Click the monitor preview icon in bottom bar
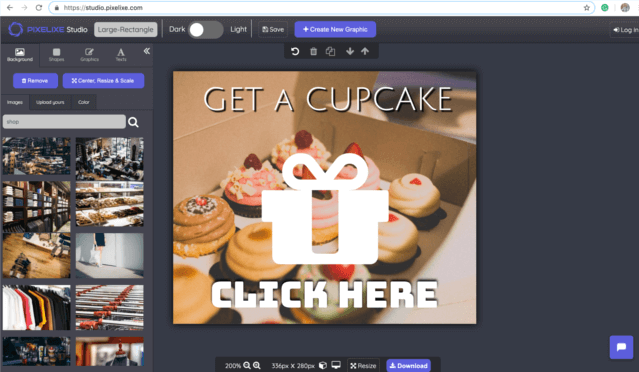This screenshot has height=372, width=639. coord(336,365)
